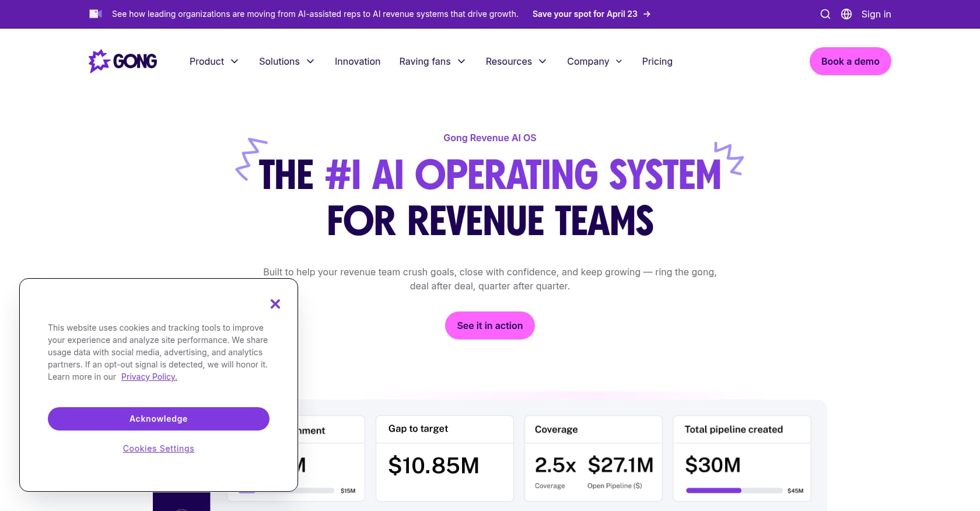980x511 pixels.
Task: Expand the Company menu
Action: point(595,61)
